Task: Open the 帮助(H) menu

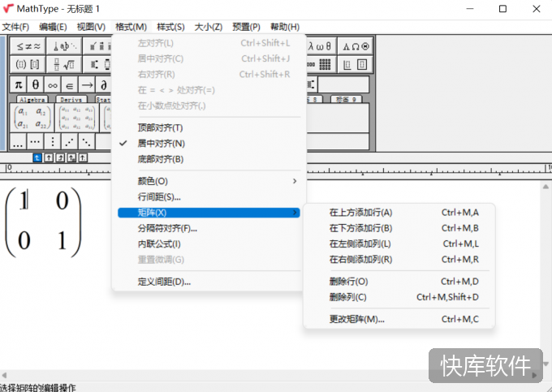Action: tap(285, 27)
